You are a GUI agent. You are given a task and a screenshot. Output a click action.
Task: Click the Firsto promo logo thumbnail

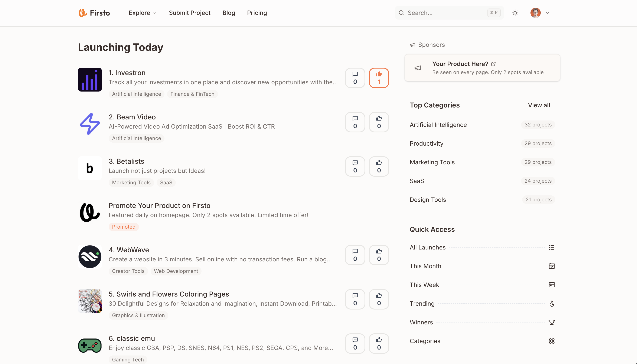pos(90,212)
